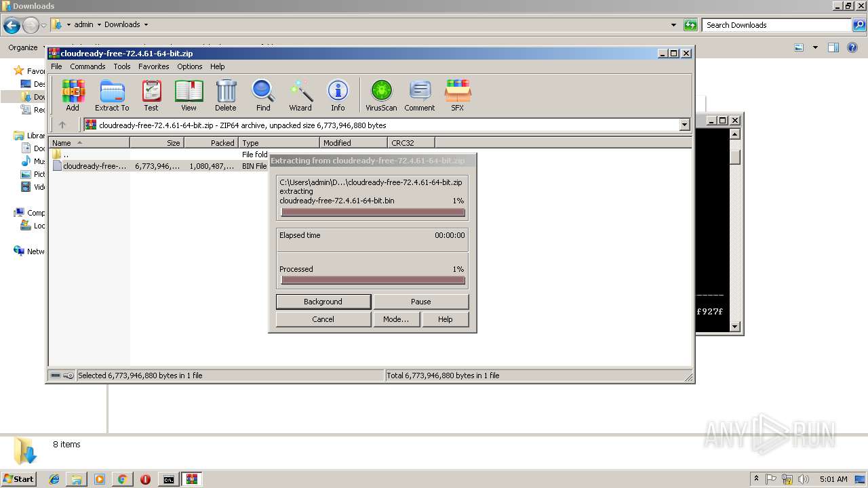
Task: Open the Help menu
Action: 217,66
